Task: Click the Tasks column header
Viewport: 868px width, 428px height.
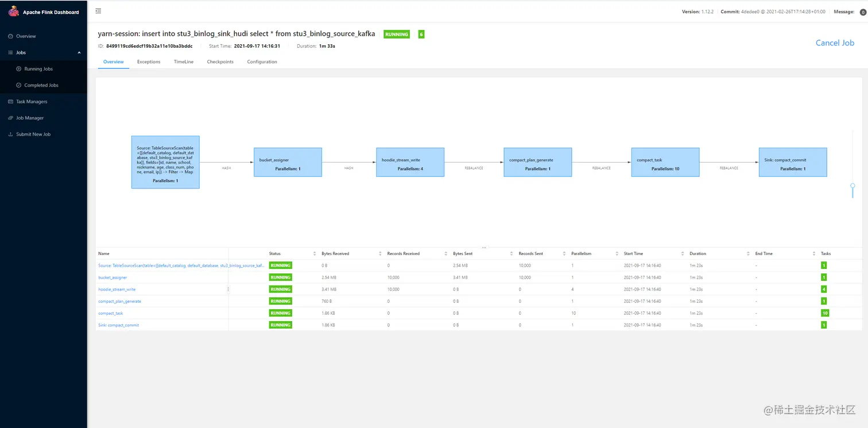Action: click(x=826, y=253)
